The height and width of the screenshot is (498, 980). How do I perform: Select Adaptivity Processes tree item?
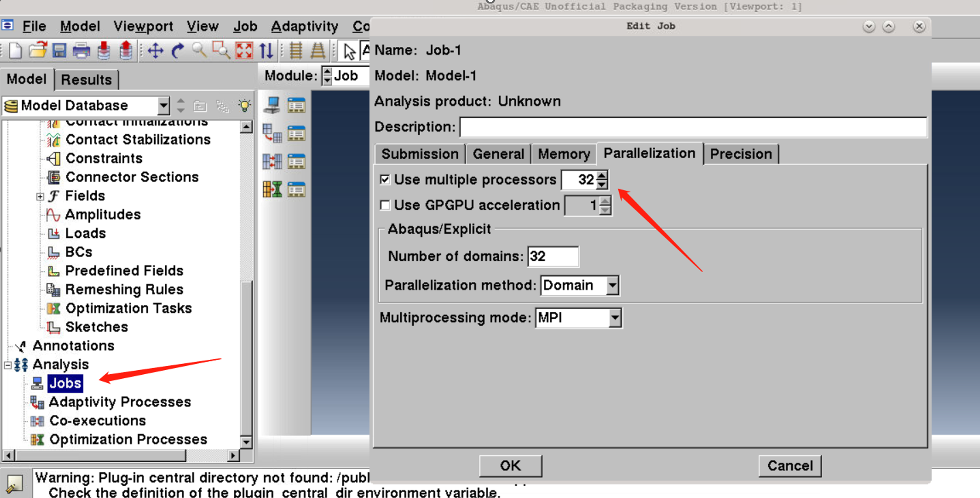(120, 402)
